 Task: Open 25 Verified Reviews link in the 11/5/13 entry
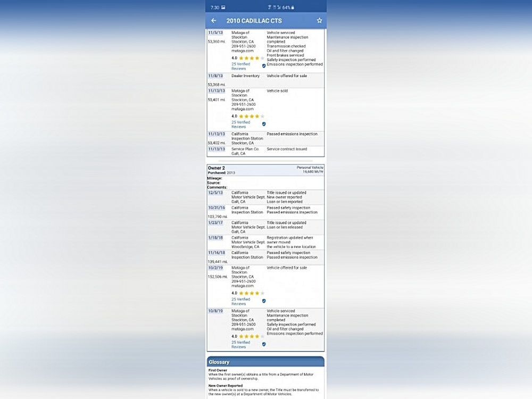tap(240, 66)
